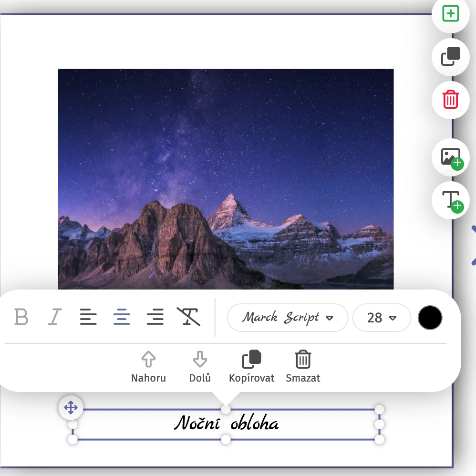This screenshot has height=476, width=476.
Task: Click the green add page icon
Action: [450, 14]
